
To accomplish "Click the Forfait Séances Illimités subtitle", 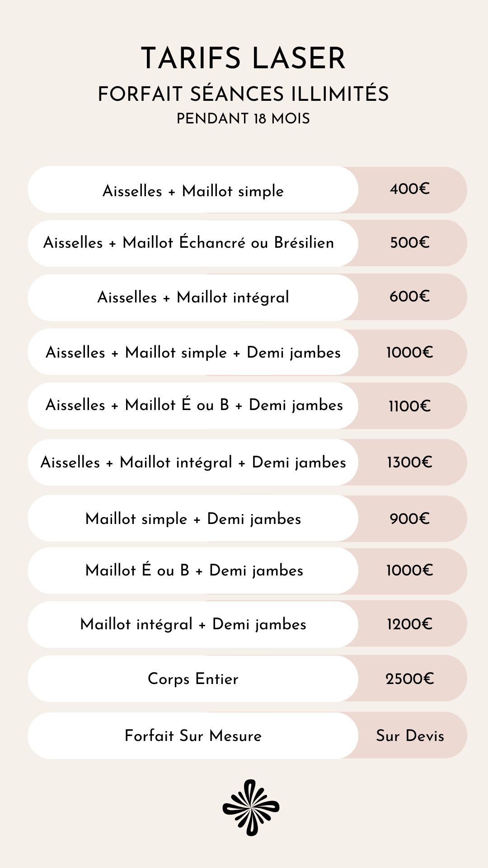I will click(243, 94).
